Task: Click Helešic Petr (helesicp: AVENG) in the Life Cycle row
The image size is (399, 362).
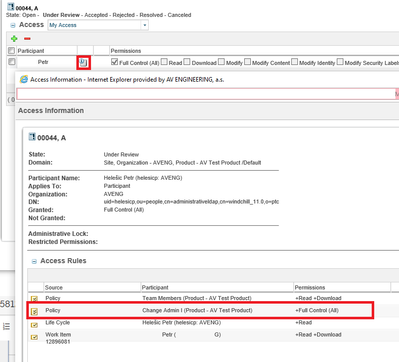Action: click(x=181, y=322)
